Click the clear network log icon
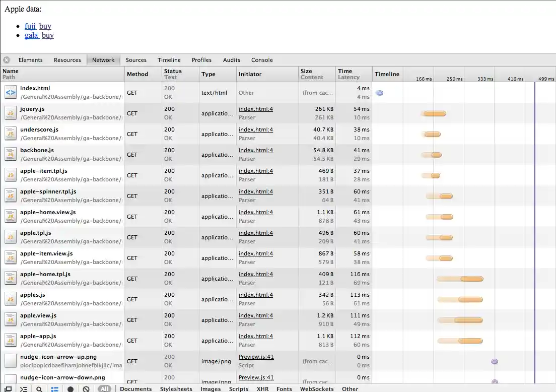 [86, 388]
